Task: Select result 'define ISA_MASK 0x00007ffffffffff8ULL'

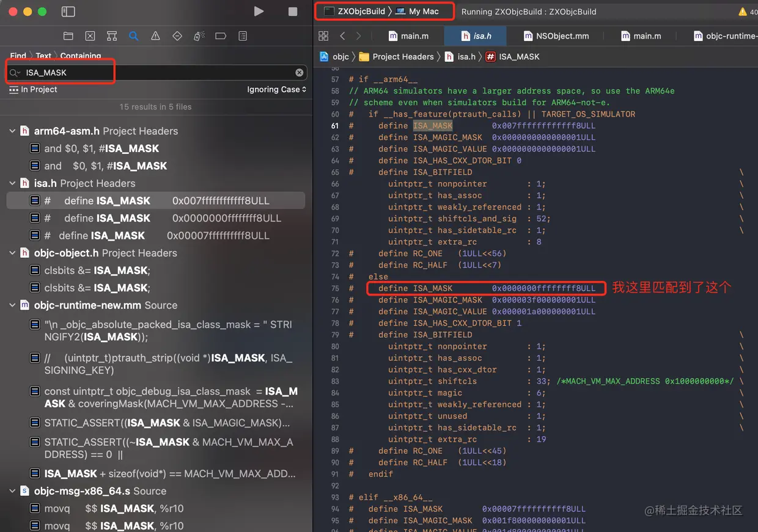Action: point(156,236)
